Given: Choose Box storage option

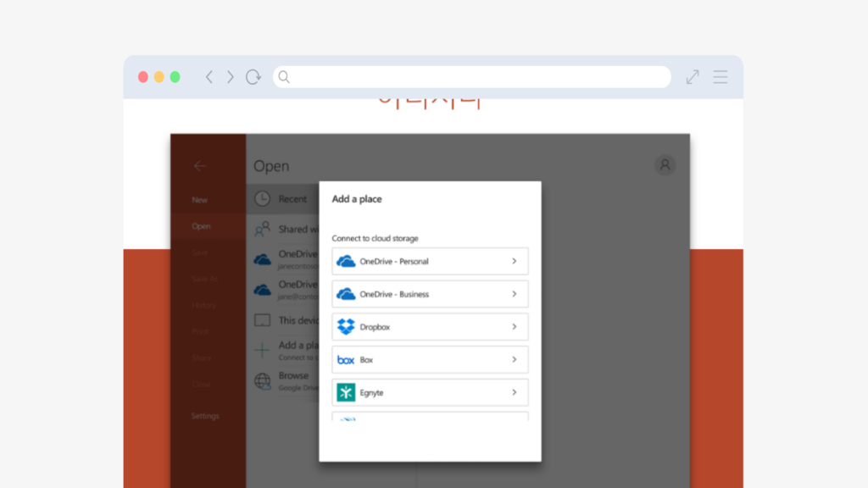Looking at the screenshot, I should pos(430,359).
